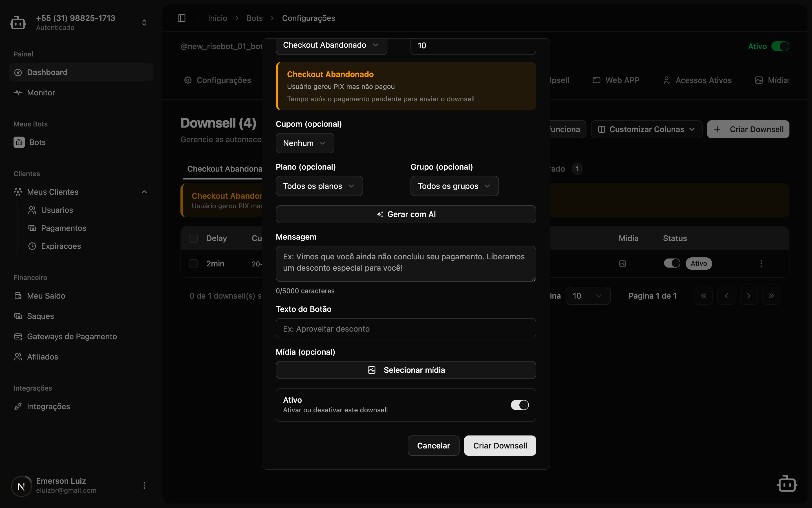812x508 pixels.
Task: Click the Dashboard gauge icon
Action: point(18,72)
